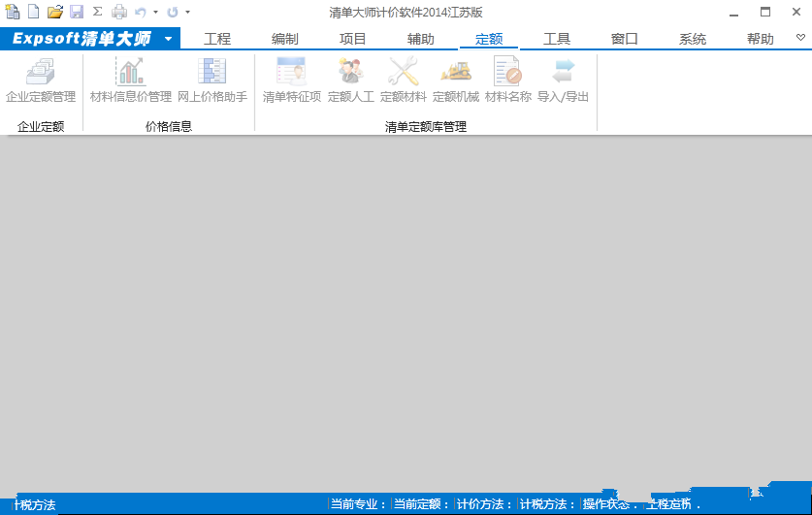
Task: Expand the undo history dropdown arrow
Action: coord(155,12)
